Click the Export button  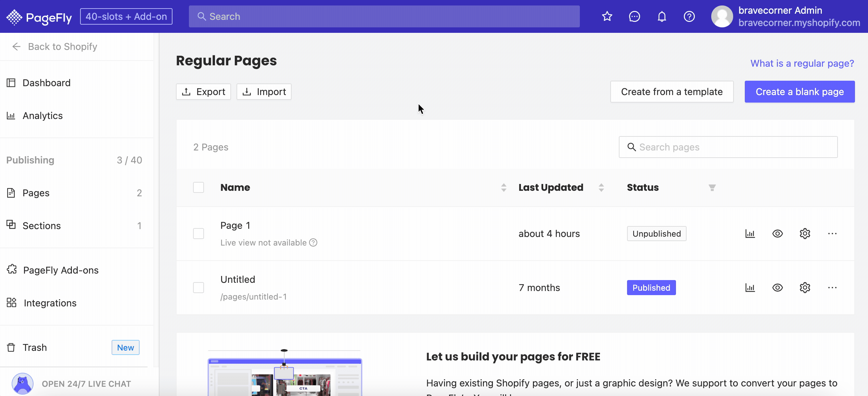point(203,92)
